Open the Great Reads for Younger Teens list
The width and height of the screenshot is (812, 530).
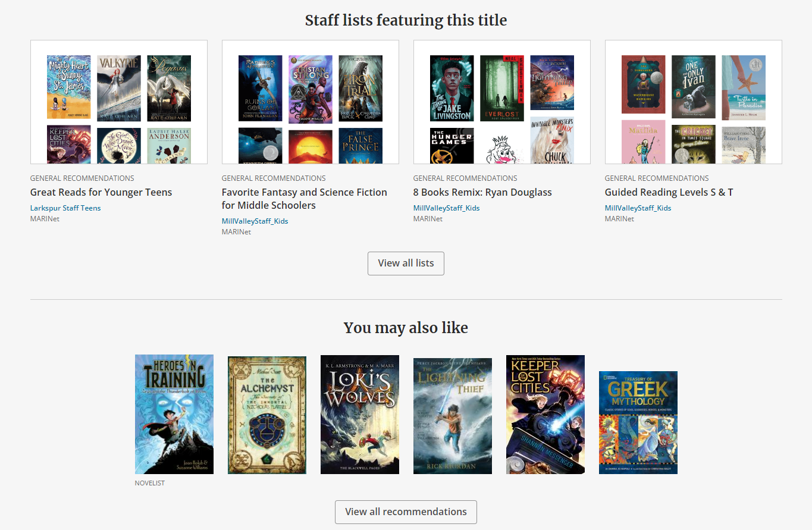pos(101,192)
